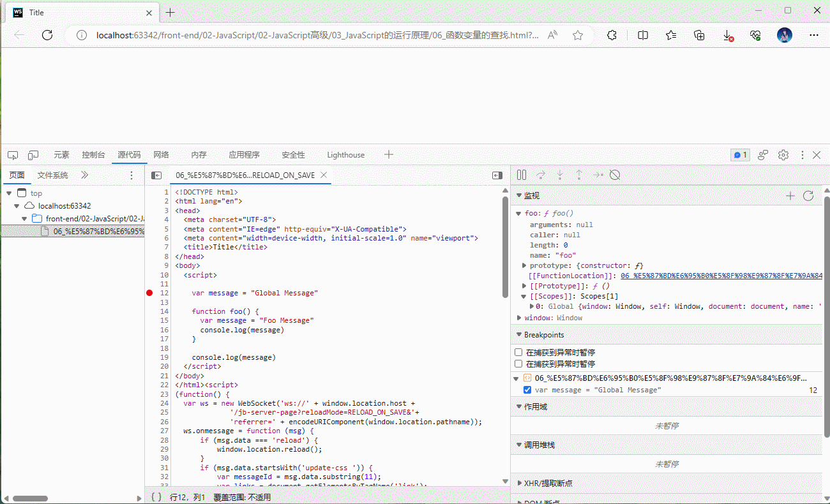Viewport: 830px width, 504px height.
Task: Switch to the 控制台 tab
Action: (x=93, y=155)
